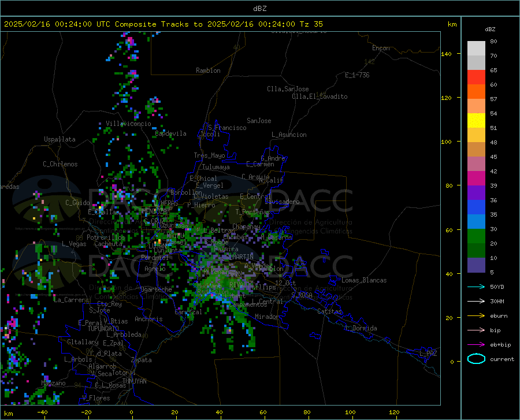Click the cyan current ellipse legend icon
Image resolution: width=520 pixels, height=420 pixels.
click(476, 359)
